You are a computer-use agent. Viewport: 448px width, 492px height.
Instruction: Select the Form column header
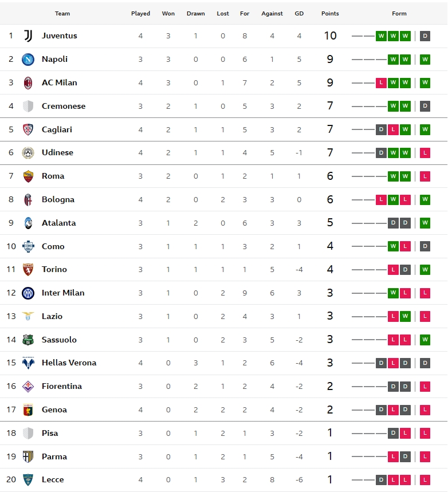click(x=399, y=14)
